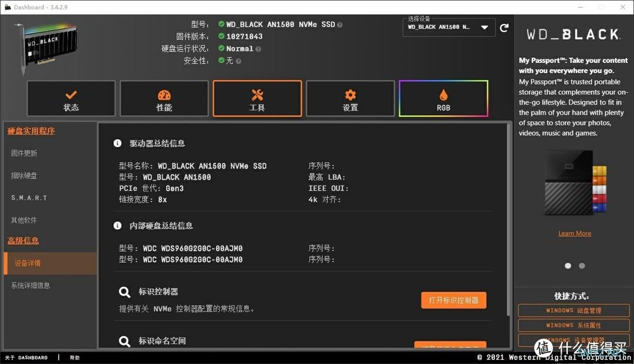The width and height of the screenshot is (634, 364).
Task: Click info icon beside 内部硬盘总结信息
Action: pyautogui.click(x=117, y=225)
